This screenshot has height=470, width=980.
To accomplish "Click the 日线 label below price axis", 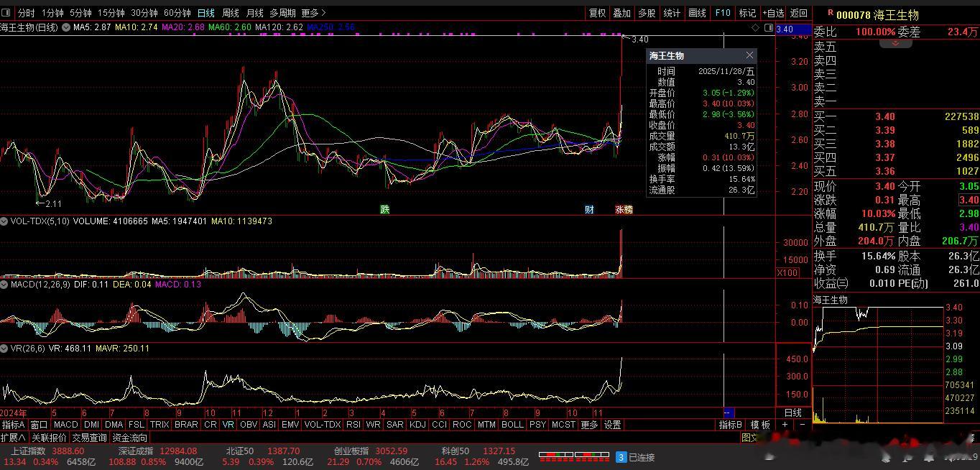I will [792, 413].
